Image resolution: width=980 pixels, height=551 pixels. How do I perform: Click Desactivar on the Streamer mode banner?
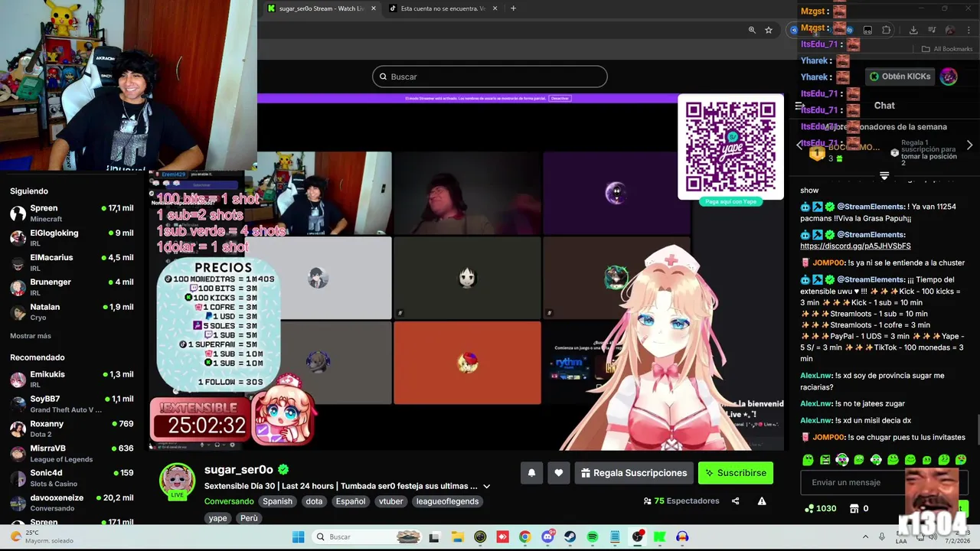click(x=560, y=98)
